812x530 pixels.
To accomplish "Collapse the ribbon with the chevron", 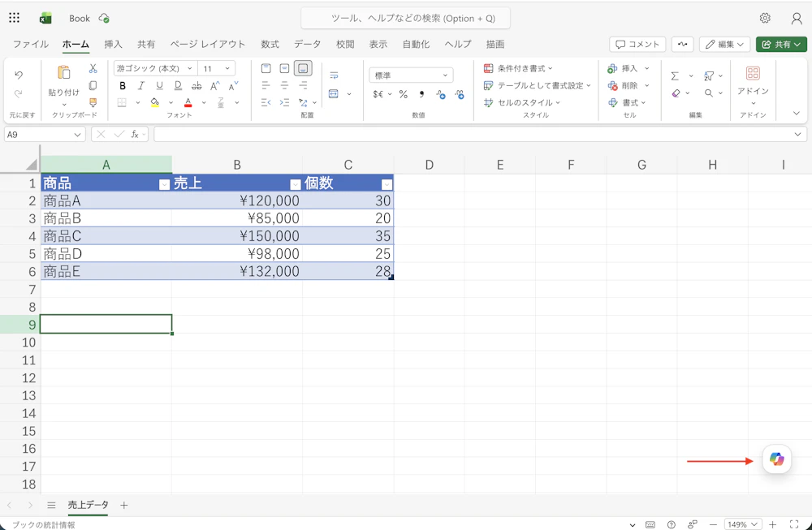I will 797,114.
